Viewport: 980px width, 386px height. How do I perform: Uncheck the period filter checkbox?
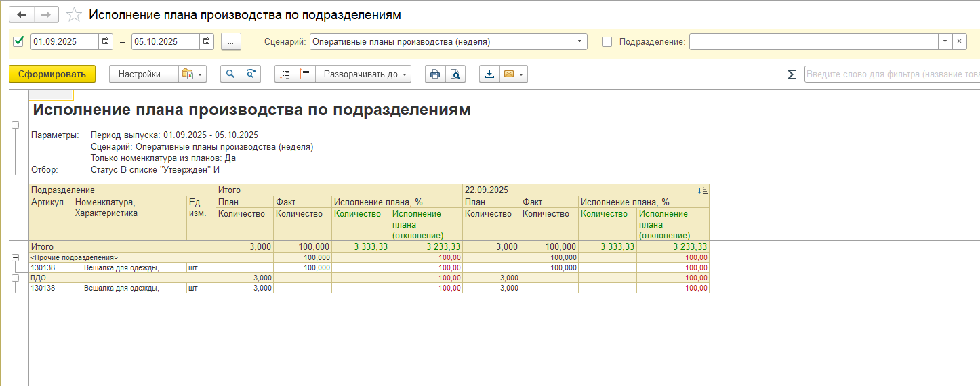pyautogui.click(x=18, y=41)
